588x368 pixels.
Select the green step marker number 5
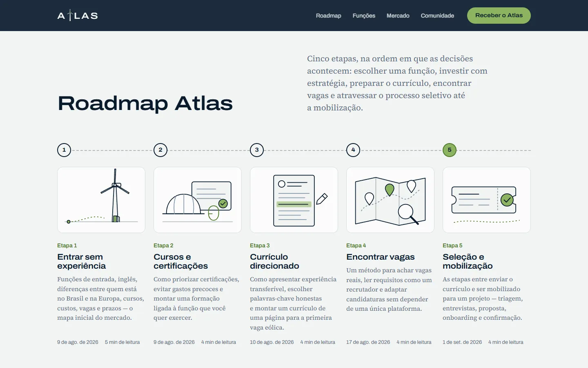(x=450, y=150)
